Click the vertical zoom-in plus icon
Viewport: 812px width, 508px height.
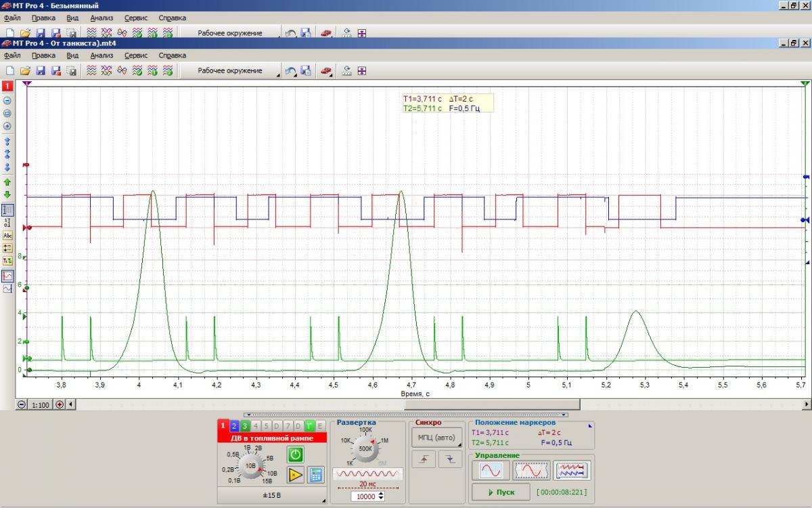[x=7, y=126]
